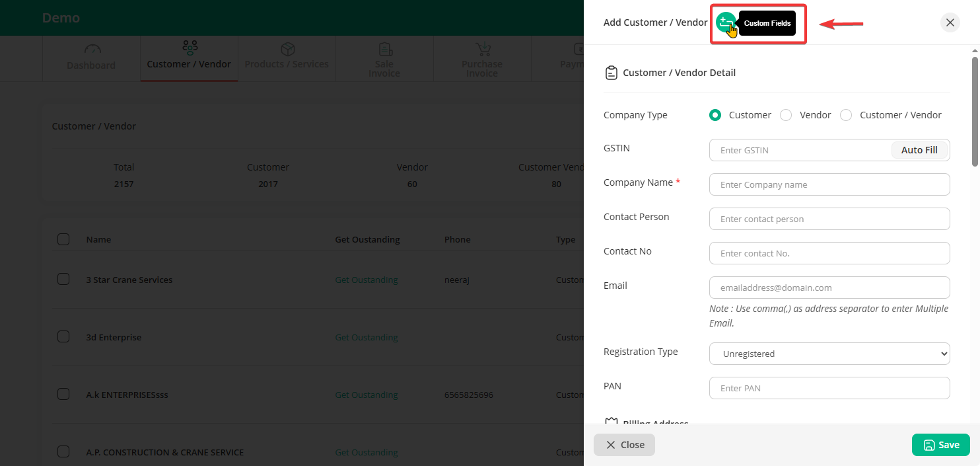Open the Dashboard gauge icon

coord(92,50)
